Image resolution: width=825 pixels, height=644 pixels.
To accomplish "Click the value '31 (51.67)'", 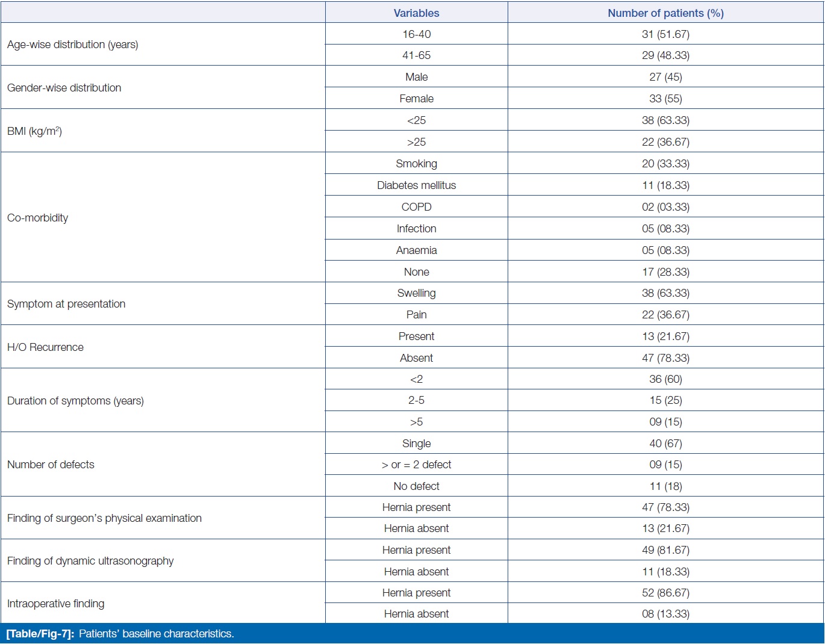I will coord(665,34).
